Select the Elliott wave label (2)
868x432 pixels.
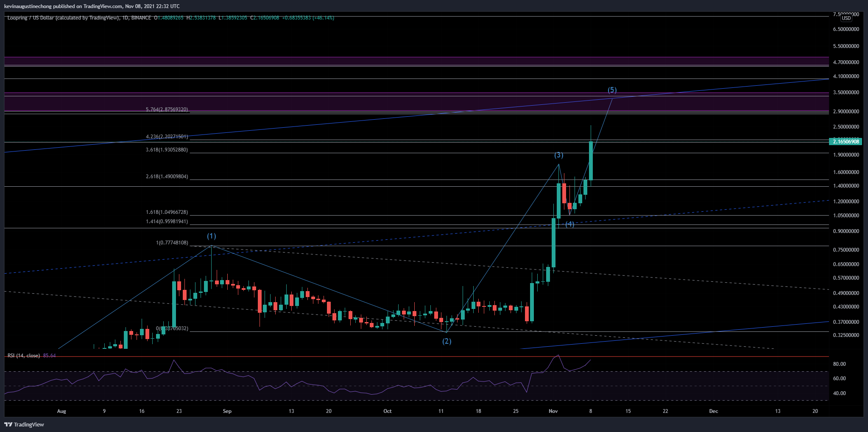click(447, 341)
